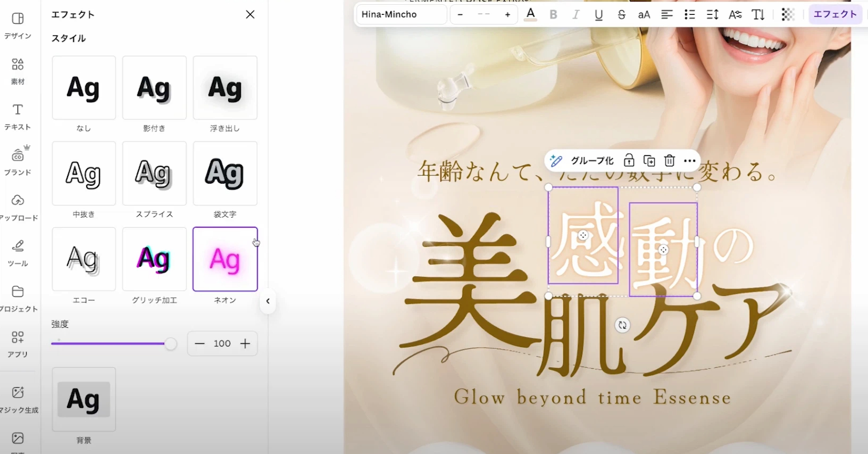
Task: Click the strikethrough icon
Action: pos(621,14)
